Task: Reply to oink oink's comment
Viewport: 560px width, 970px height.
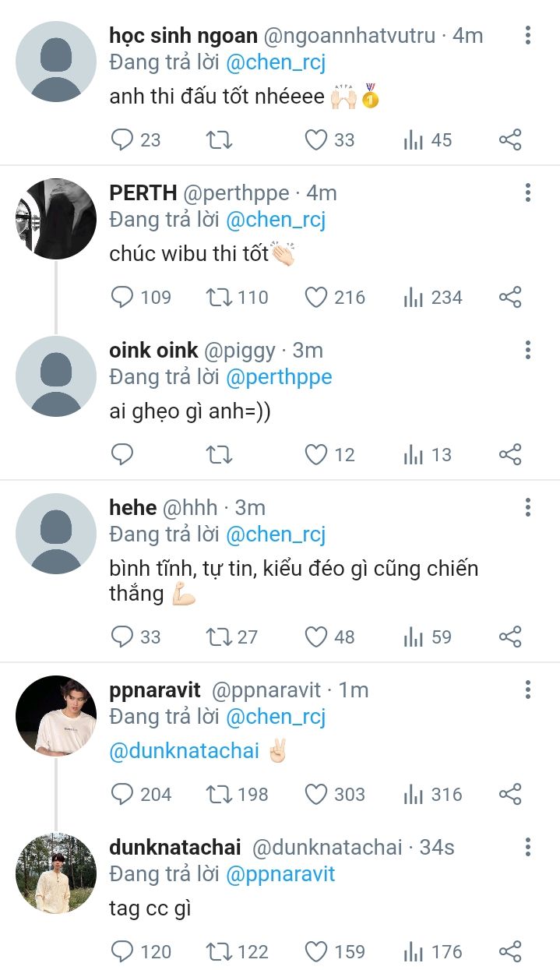Action: pyautogui.click(x=122, y=455)
